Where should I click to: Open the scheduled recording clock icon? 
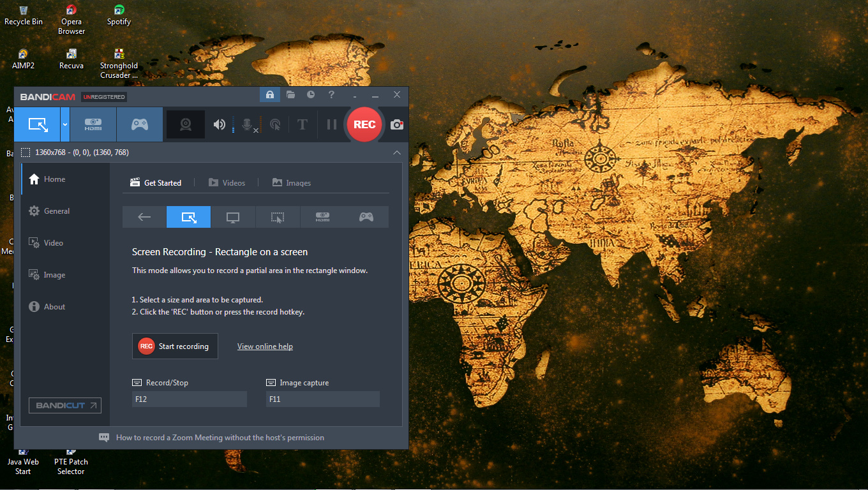pyautogui.click(x=311, y=95)
